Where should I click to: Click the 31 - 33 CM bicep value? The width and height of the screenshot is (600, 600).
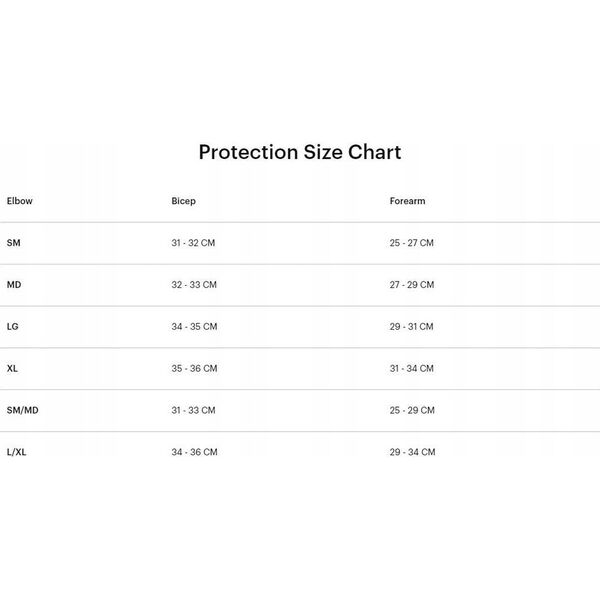coord(193,410)
